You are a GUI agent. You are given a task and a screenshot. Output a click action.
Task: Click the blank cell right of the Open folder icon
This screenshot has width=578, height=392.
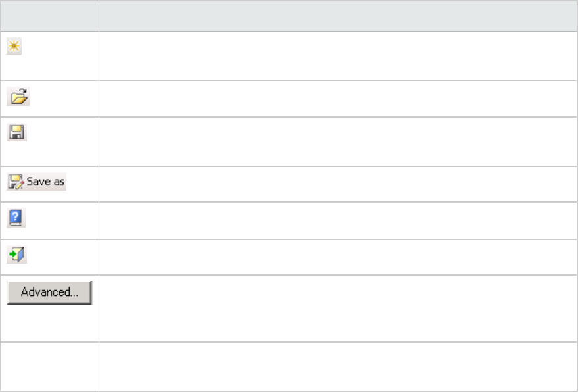click(338, 99)
